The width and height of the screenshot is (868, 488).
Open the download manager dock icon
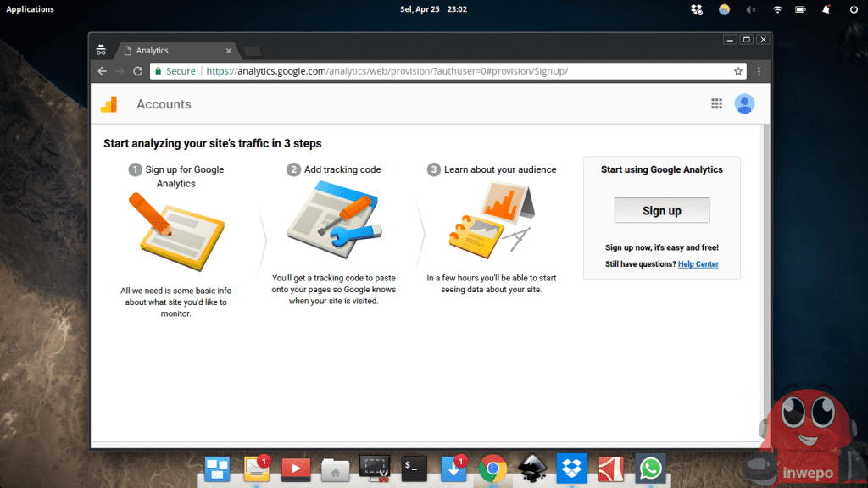pos(453,469)
